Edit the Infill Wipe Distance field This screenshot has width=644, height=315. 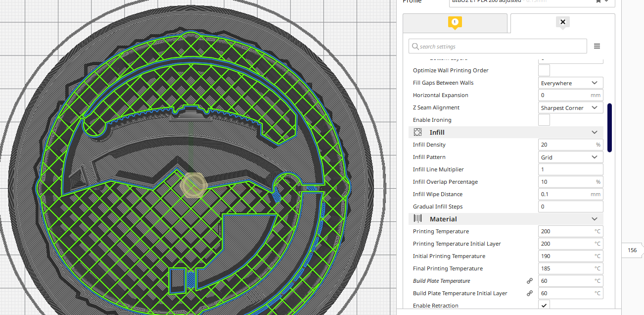[x=571, y=194]
